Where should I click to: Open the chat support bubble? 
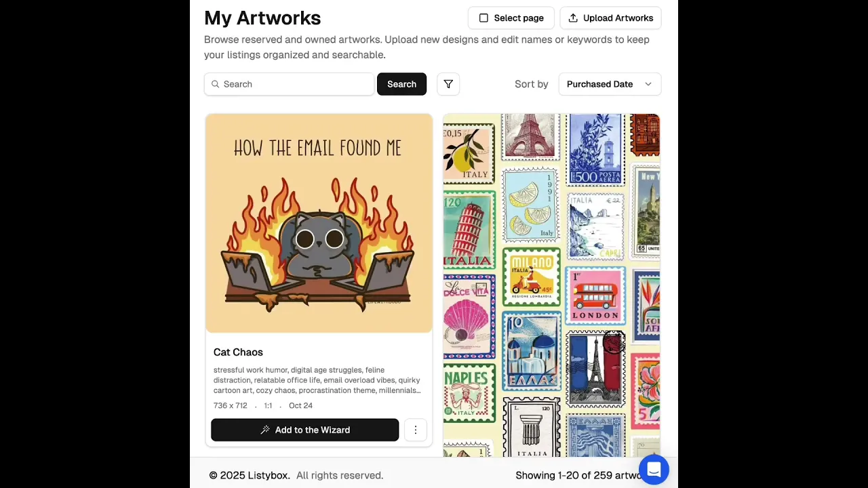coord(654,470)
